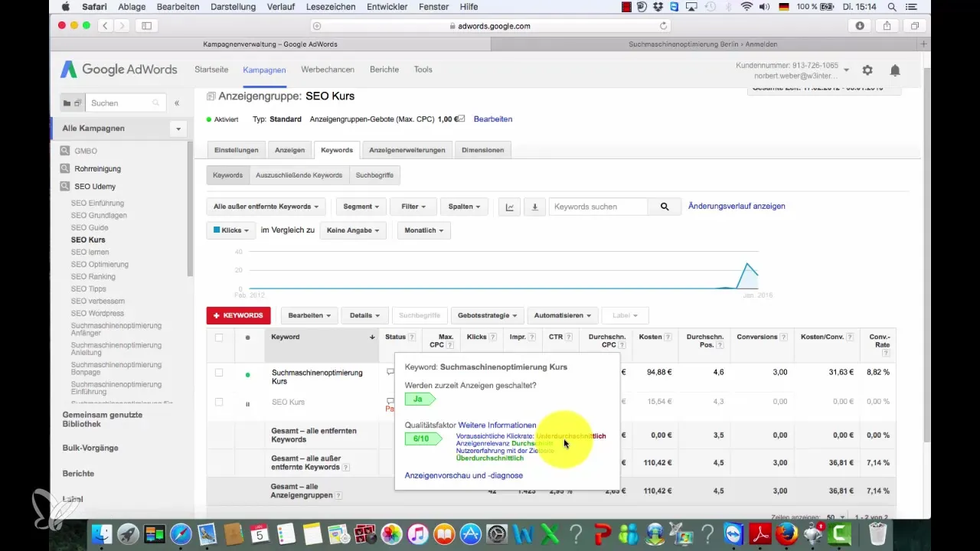Click the SEO Udemy campaign icon
This screenshot has width=980, height=551.
click(66, 187)
